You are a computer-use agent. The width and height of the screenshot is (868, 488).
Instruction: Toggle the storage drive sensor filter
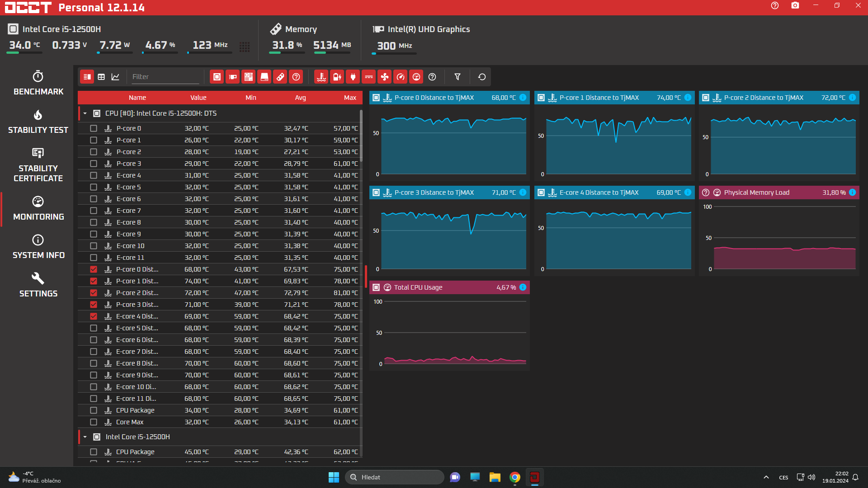[264, 77]
